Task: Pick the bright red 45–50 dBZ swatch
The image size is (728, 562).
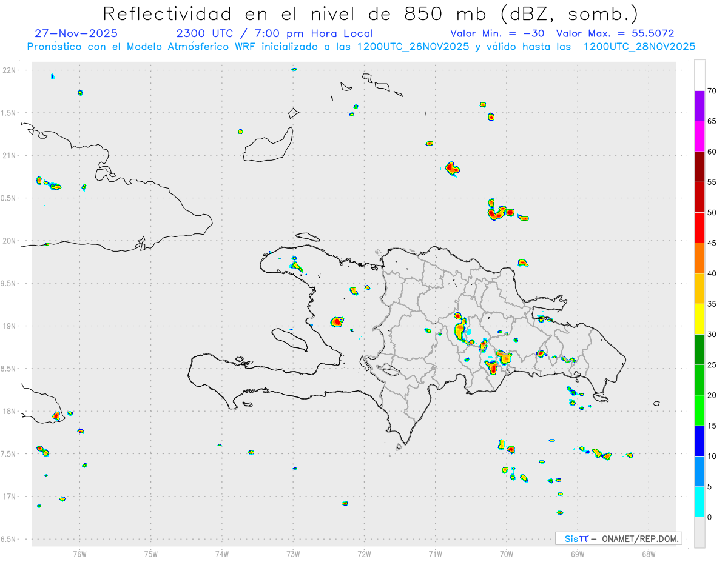Action: tap(699, 228)
